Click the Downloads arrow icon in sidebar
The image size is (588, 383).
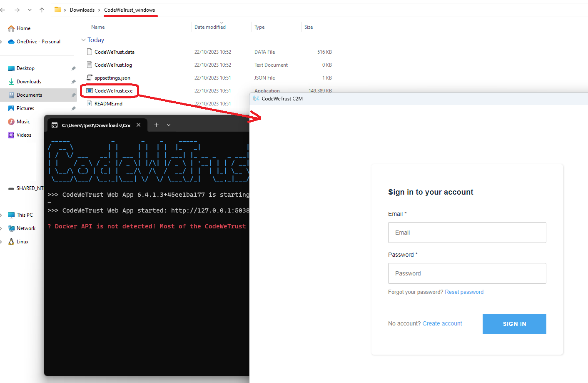coord(11,82)
